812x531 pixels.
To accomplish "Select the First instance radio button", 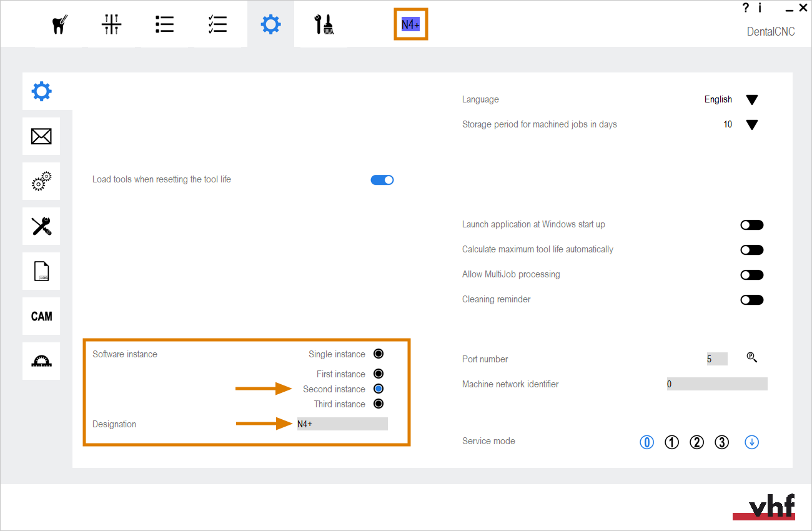I will point(378,374).
